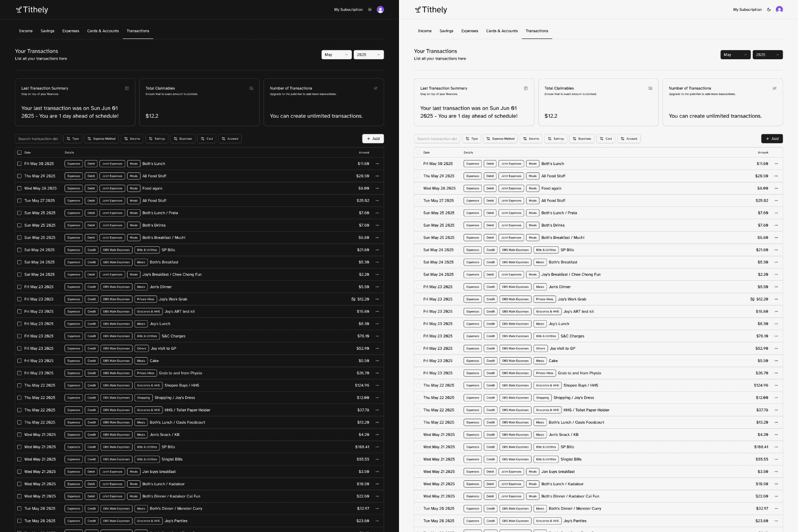The image size is (798, 532).
Task: Open the user avatar in light view
Action: (779, 9)
